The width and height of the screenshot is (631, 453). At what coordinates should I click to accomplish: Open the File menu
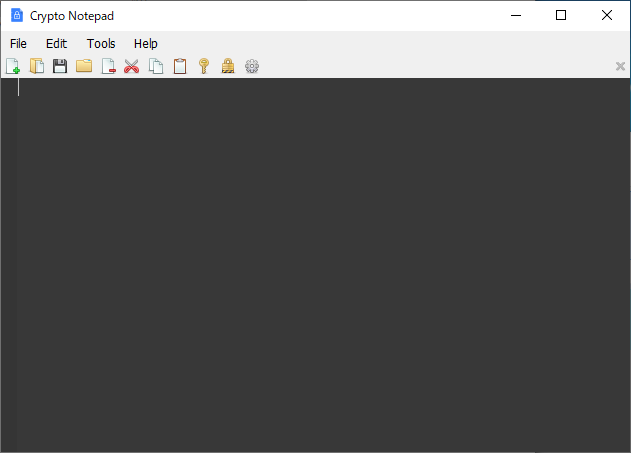18,43
